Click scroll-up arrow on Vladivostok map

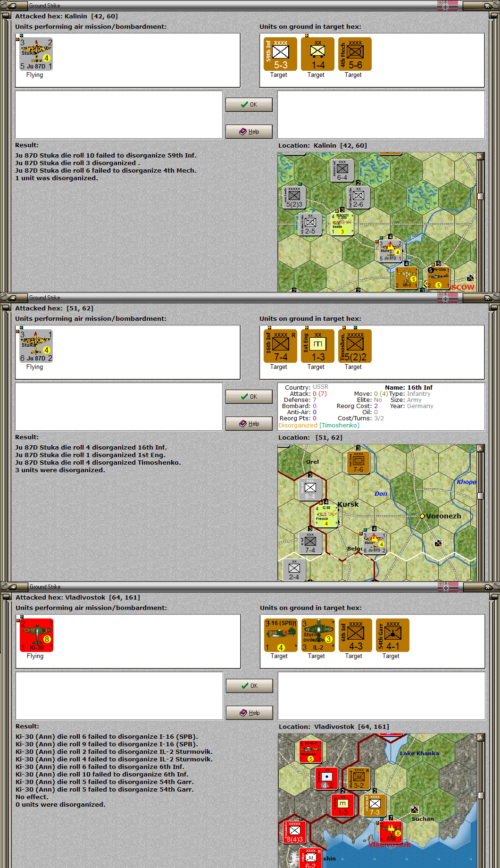click(481, 737)
